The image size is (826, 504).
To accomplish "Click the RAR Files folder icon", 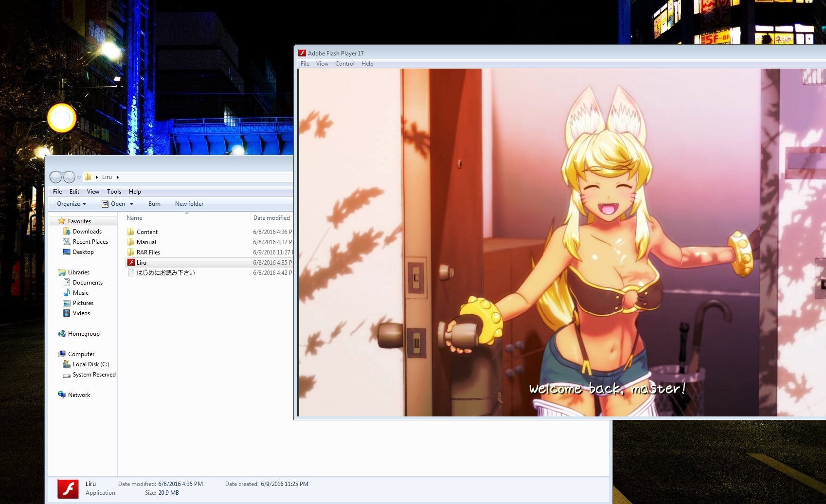I will point(131,252).
